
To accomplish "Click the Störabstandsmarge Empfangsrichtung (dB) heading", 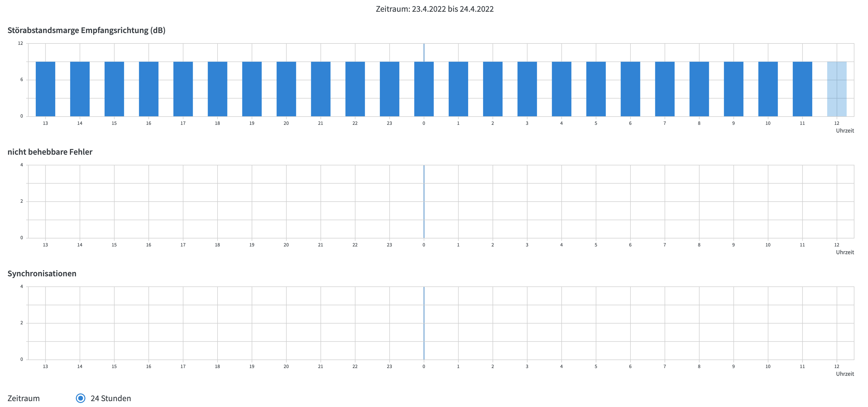I will [x=86, y=30].
